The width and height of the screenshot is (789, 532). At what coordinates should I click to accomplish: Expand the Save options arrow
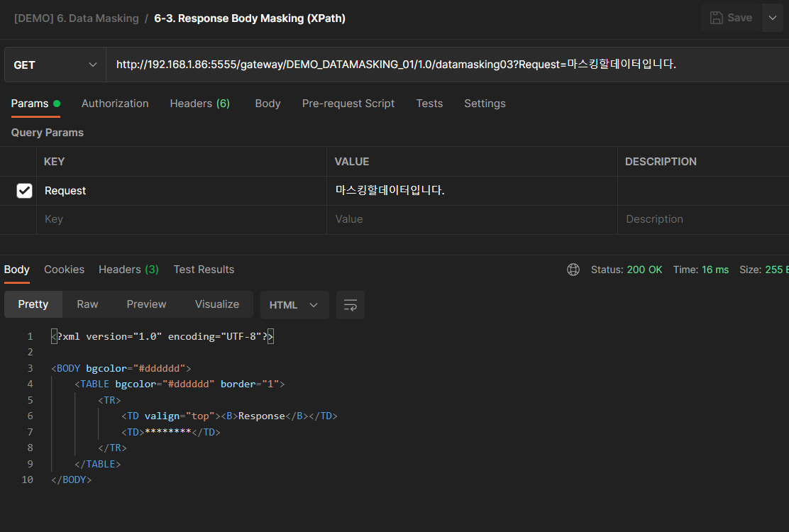(773, 18)
